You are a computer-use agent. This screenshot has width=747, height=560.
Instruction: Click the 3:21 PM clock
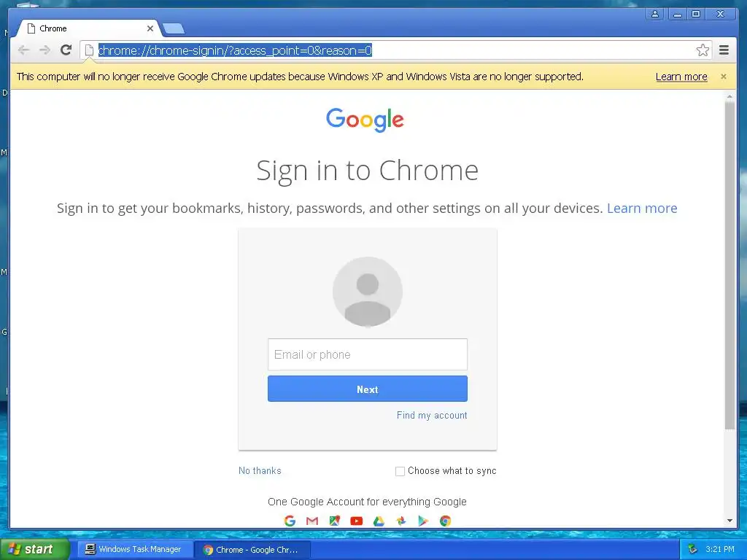pyautogui.click(x=720, y=549)
